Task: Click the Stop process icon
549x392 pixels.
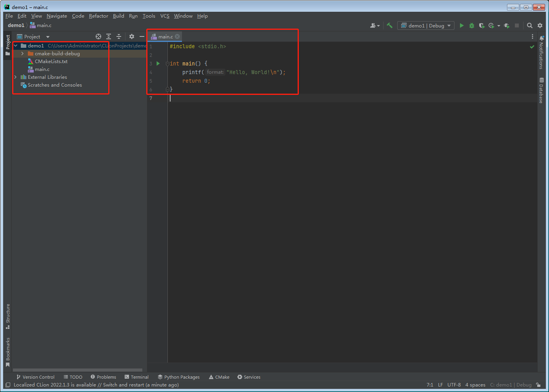Action: [x=517, y=25]
